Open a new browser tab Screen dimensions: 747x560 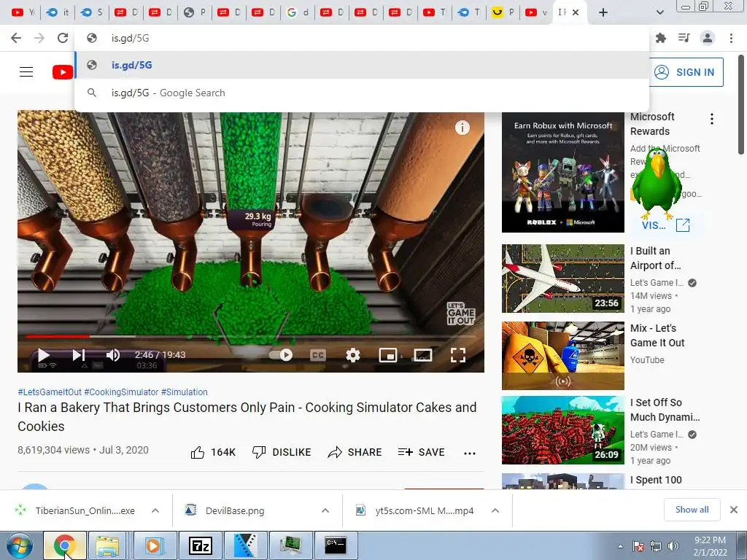(x=603, y=12)
